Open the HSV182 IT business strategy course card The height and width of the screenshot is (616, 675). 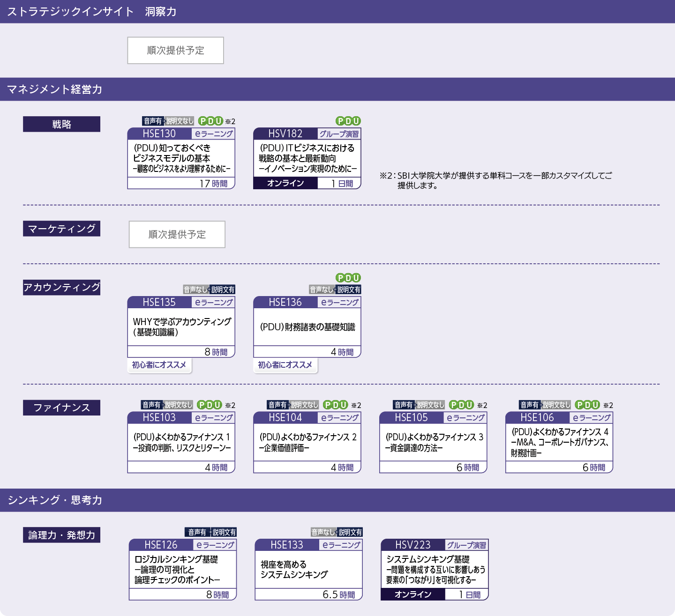click(x=307, y=158)
